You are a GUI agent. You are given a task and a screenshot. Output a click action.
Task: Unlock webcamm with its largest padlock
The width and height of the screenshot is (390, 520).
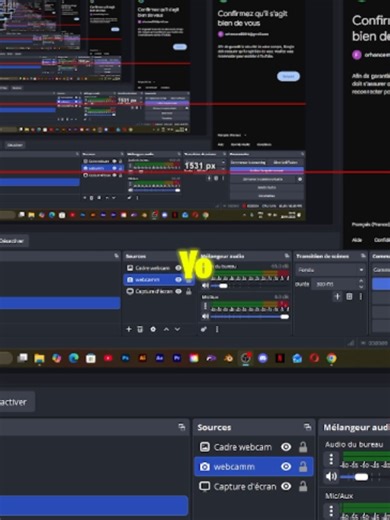coord(303,467)
